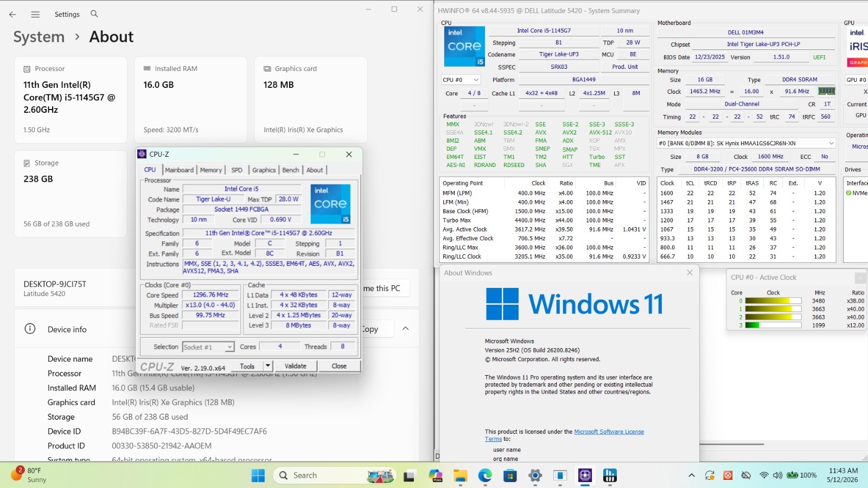The image size is (868, 488).
Task: Click the Device ID value in Settings
Action: pos(189,432)
